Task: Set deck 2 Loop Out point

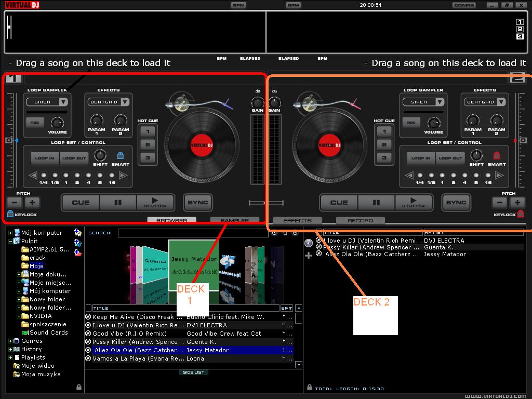Action: 450,158
